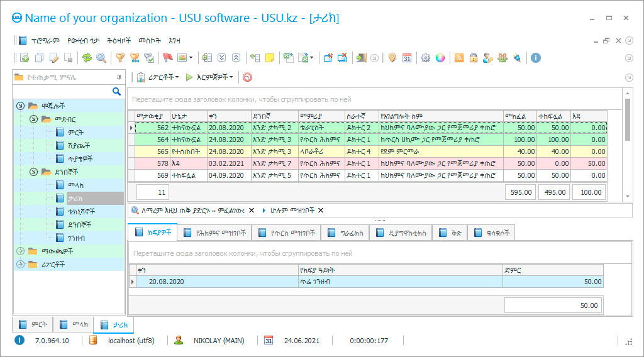Click the yellow sticky note icon
The height and width of the screenshot is (357, 644).
pos(270,58)
